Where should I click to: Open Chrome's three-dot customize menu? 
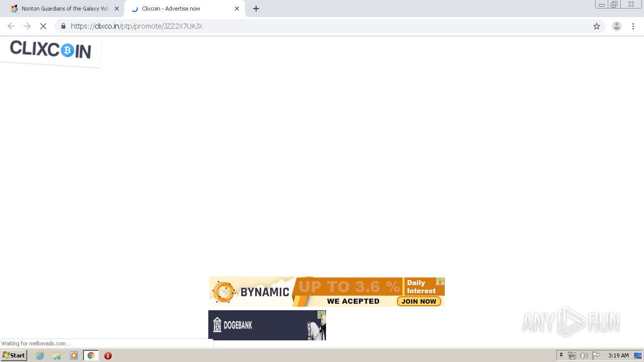point(633,26)
